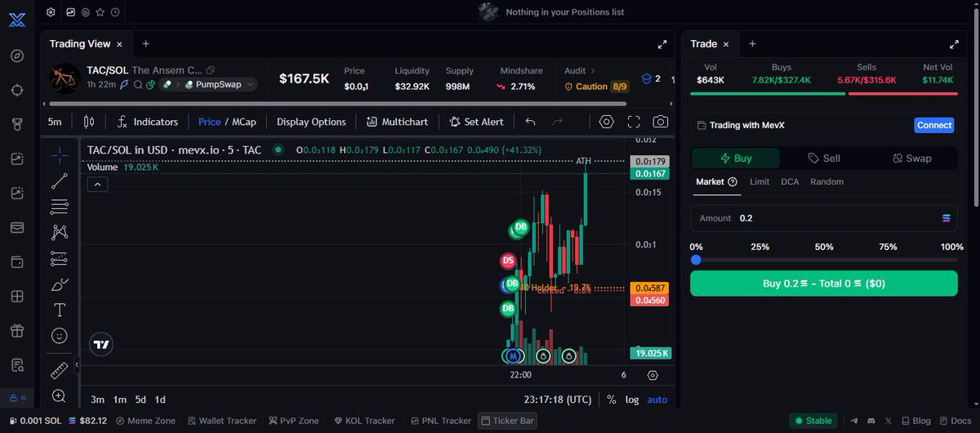This screenshot has width=980, height=433.
Task: Select the trend line drawing tool
Action: click(x=60, y=181)
